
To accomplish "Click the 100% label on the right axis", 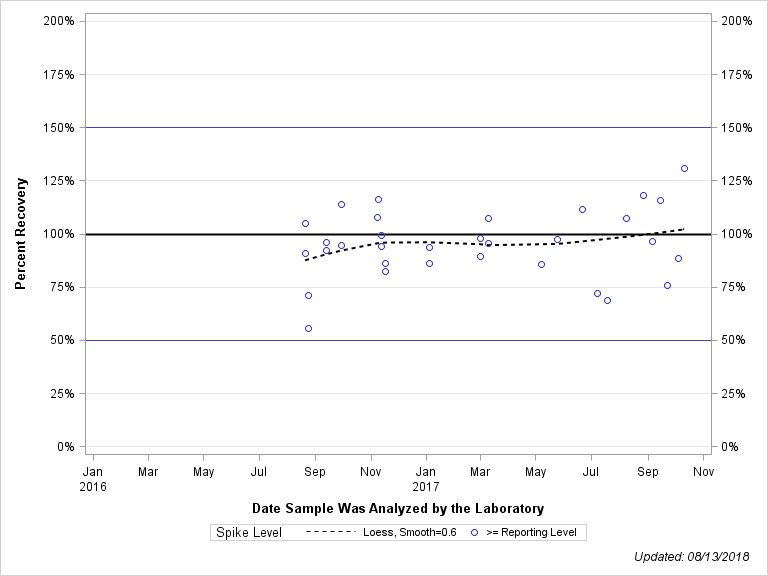I will [737, 234].
